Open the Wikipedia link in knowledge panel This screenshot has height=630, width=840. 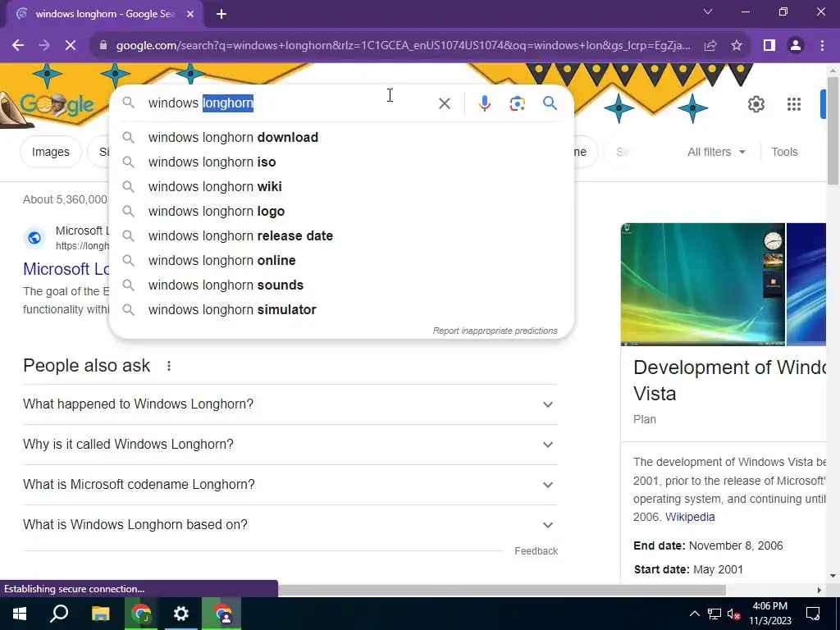pyautogui.click(x=689, y=517)
